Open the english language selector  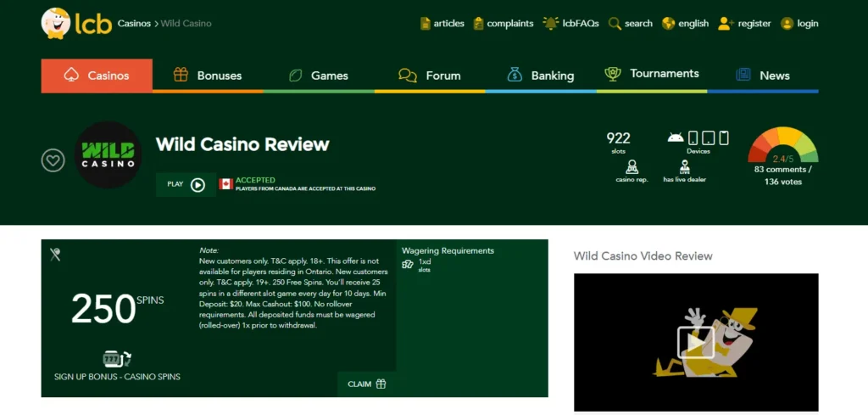pyautogui.click(x=693, y=23)
